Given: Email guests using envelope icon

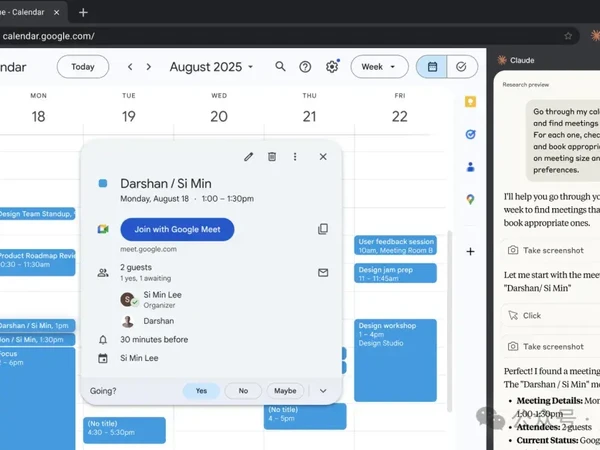Looking at the screenshot, I should point(323,272).
